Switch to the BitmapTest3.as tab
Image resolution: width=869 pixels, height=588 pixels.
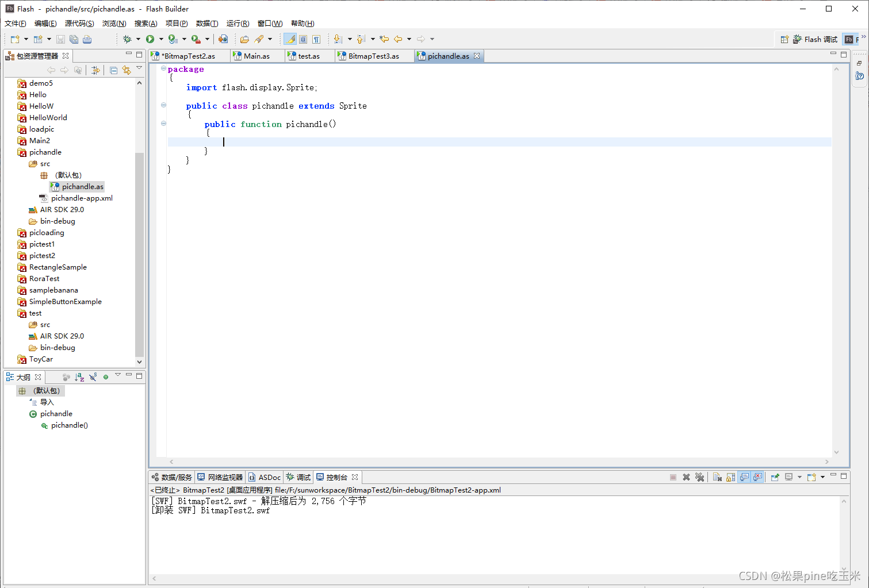374,56
